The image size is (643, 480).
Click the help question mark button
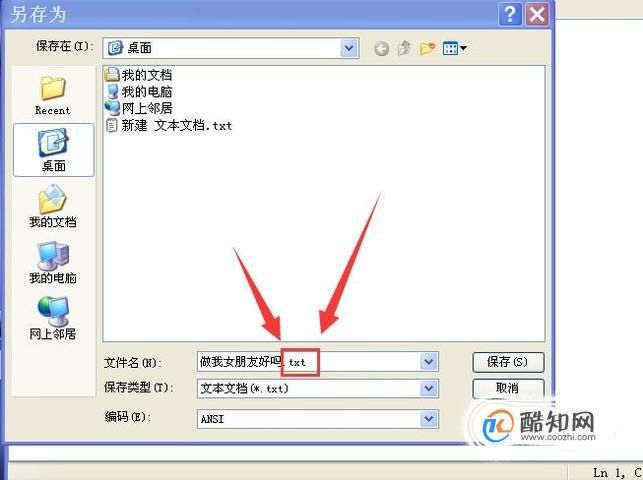coord(510,15)
